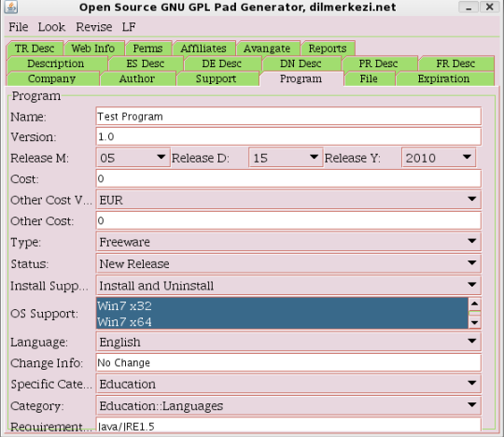Select Win7 x32 in OS Support list

click(x=282, y=305)
